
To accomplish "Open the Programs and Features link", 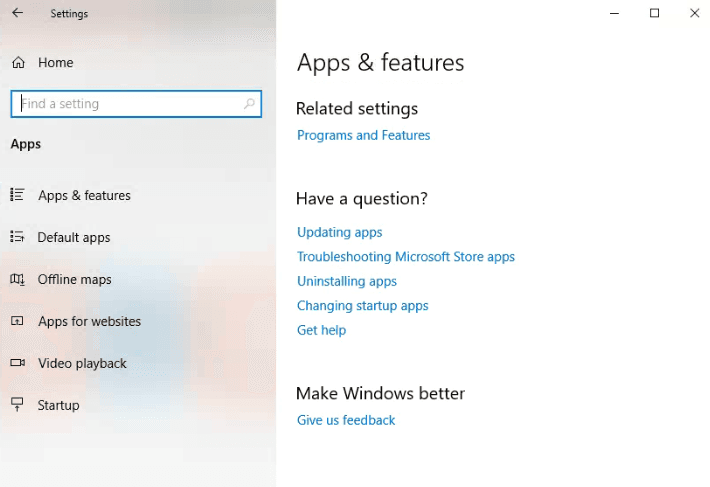I will pyautogui.click(x=363, y=136).
